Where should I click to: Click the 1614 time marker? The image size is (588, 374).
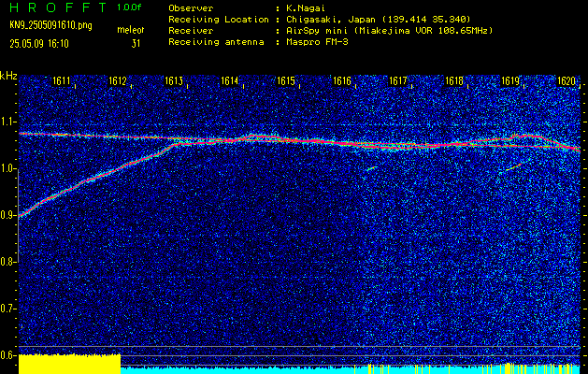coord(230,80)
